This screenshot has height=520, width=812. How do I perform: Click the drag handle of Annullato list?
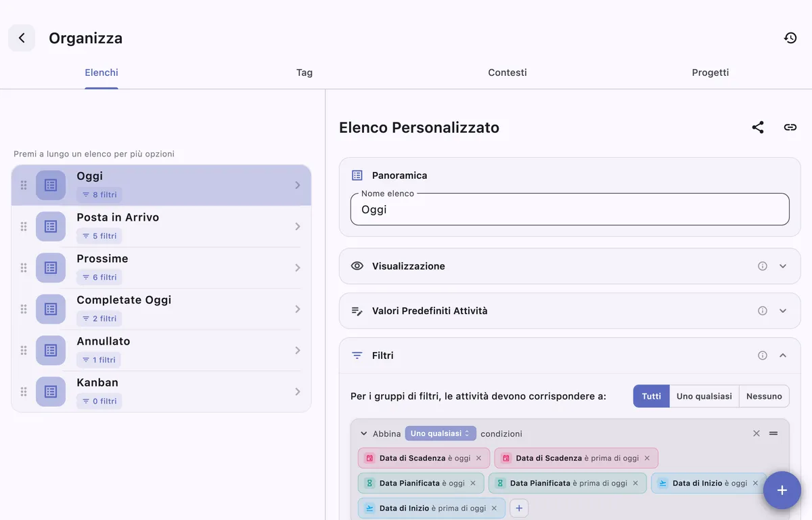pyautogui.click(x=24, y=351)
